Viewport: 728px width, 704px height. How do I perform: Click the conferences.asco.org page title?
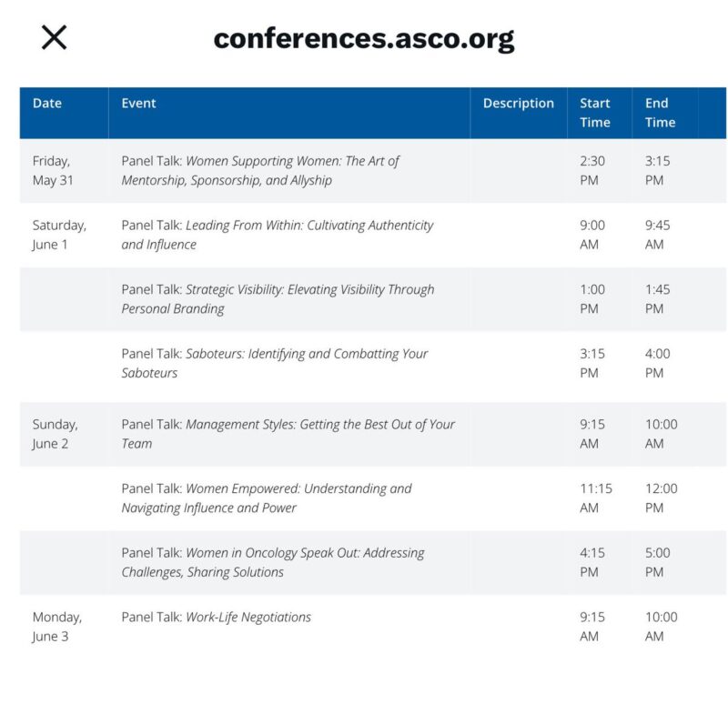(x=363, y=38)
